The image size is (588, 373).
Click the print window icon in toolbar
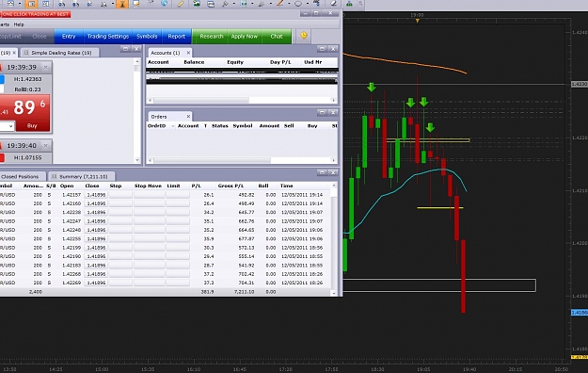coord(211,4)
